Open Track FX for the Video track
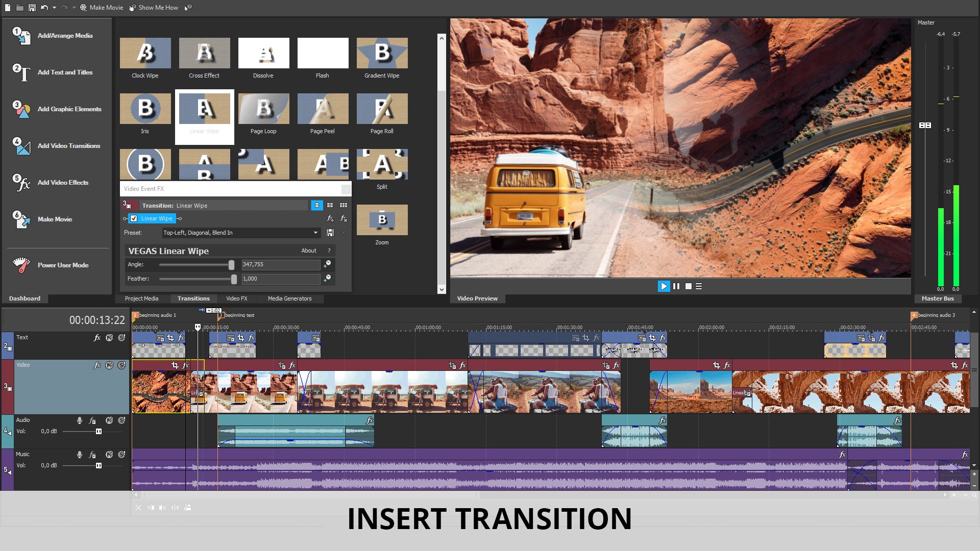This screenshot has width=980, height=551. click(x=96, y=365)
